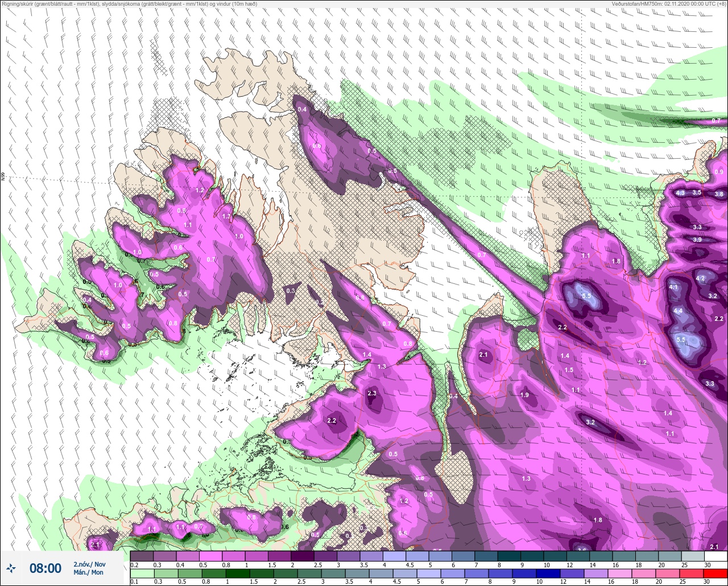728x586 pixels.
Task: Click the 2.3 precipitation value on the map
Action: pyautogui.click(x=372, y=393)
